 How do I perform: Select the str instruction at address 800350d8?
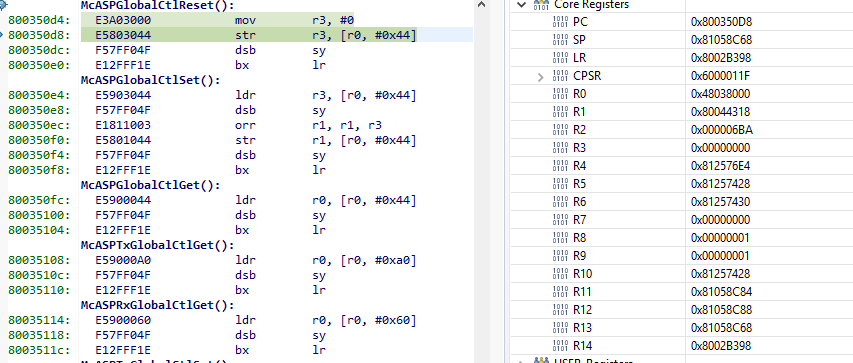click(x=249, y=35)
